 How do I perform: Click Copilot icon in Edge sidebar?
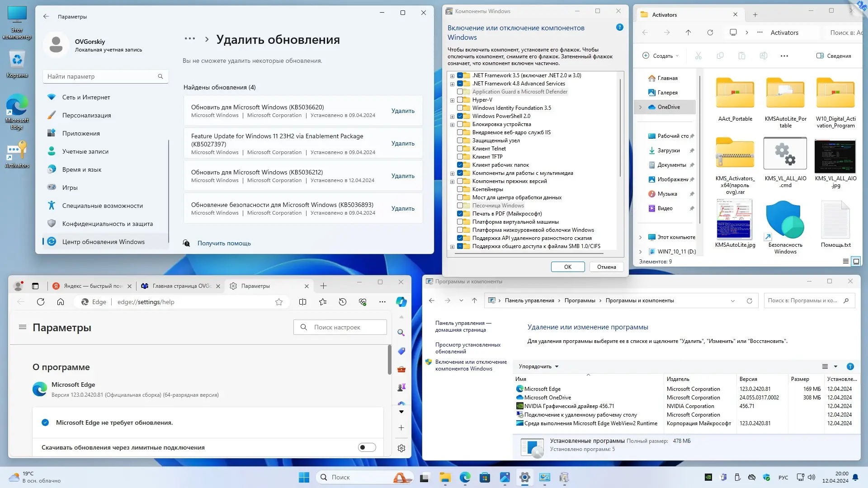401,302
